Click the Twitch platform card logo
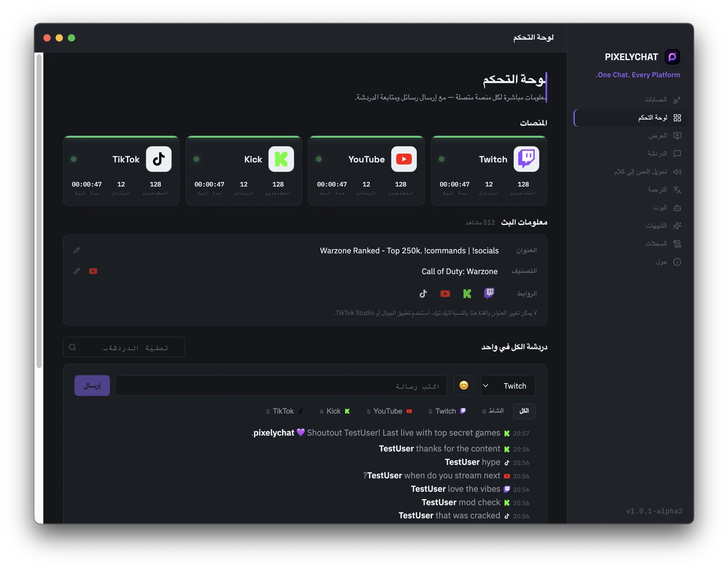The image size is (728, 569). click(x=526, y=159)
